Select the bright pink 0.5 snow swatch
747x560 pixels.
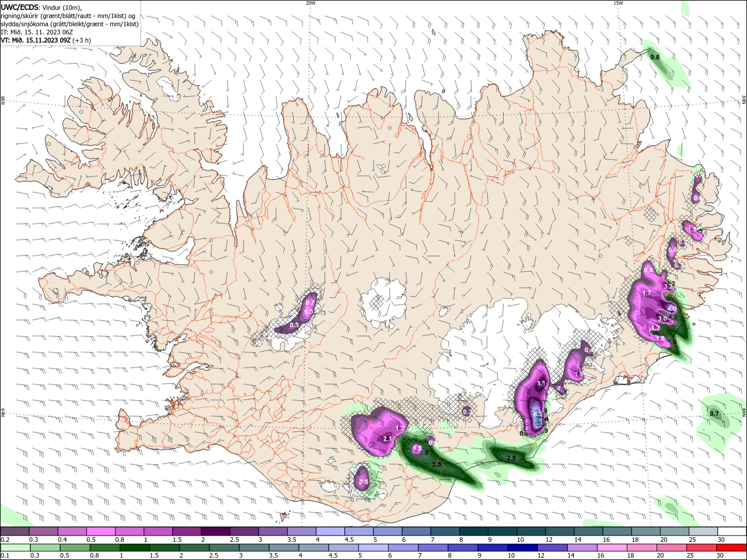[x=101, y=531]
